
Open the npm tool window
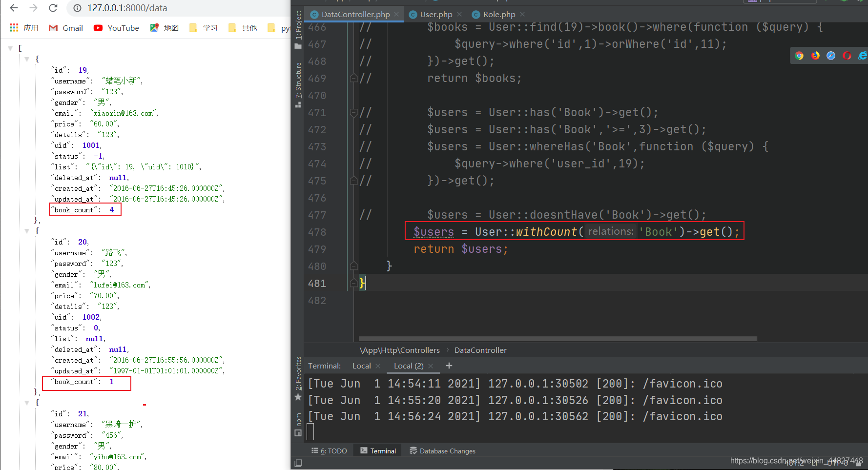[x=298, y=424]
